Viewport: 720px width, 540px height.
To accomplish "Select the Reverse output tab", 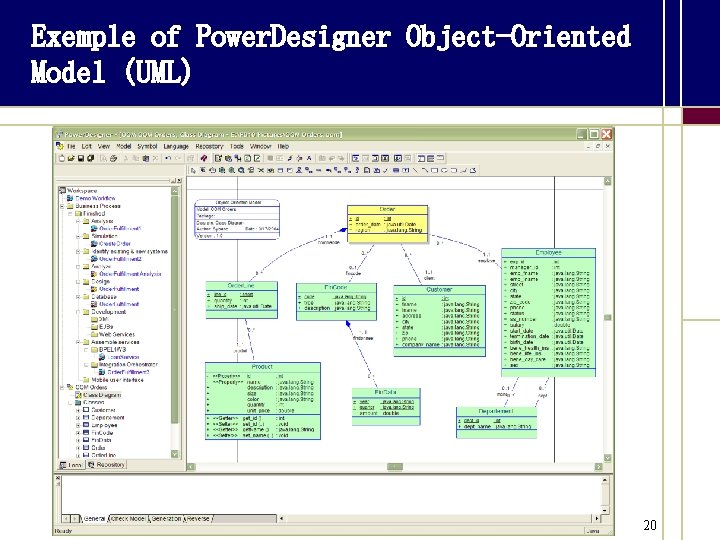I will pos(198,518).
